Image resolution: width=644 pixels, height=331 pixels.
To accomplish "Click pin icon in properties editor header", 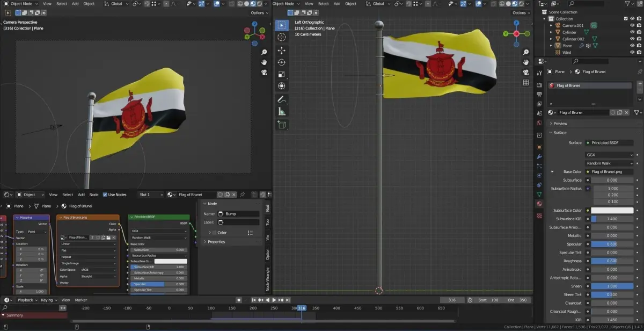I will point(639,71).
